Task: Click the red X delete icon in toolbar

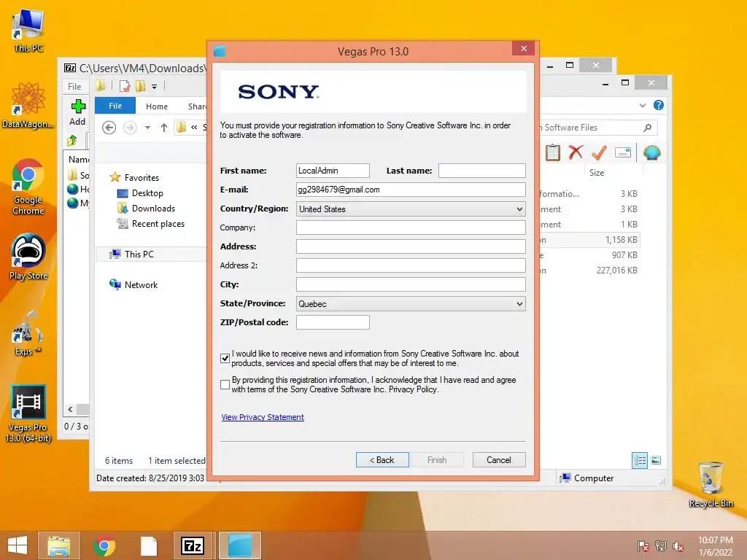Action: (x=576, y=152)
